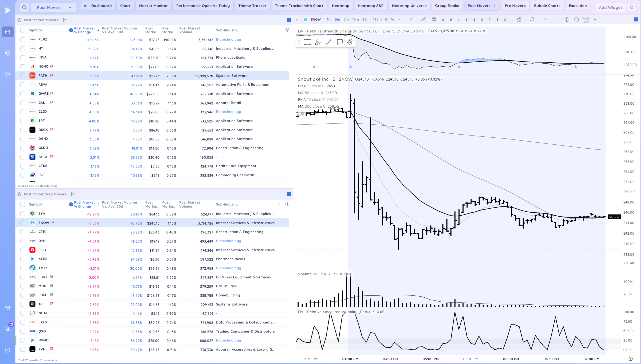
Task: Select the 15m timeframe button
Action: [355, 19]
